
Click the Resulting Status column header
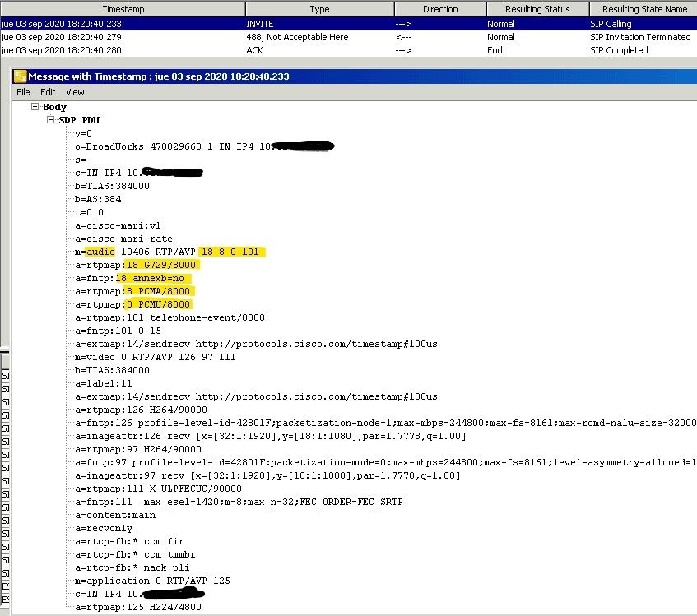pos(537,9)
